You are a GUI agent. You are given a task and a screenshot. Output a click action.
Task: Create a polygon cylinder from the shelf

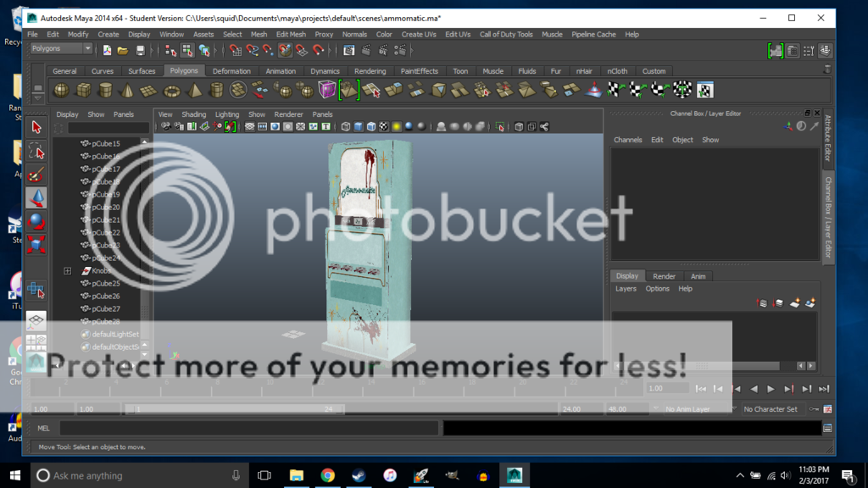(105, 90)
